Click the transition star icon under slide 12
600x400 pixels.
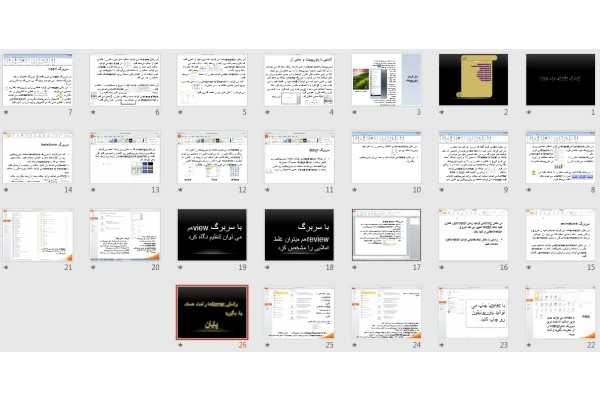pyautogui.click(x=180, y=190)
